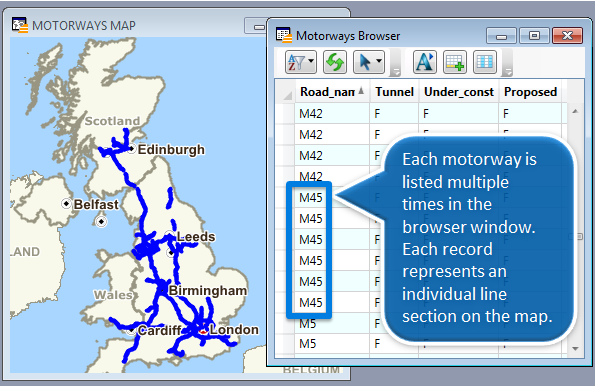Maximize the Motorways Browser window
Image resolution: width=595 pixels, height=386 pixels.
(534, 36)
